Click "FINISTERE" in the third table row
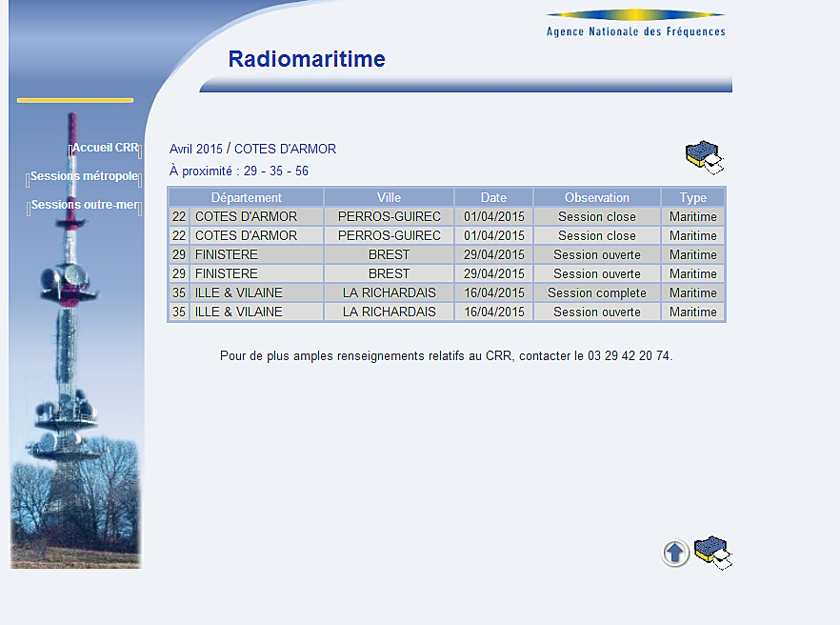The height and width of the screenshot is (625, 840). [x=226, y=254]
